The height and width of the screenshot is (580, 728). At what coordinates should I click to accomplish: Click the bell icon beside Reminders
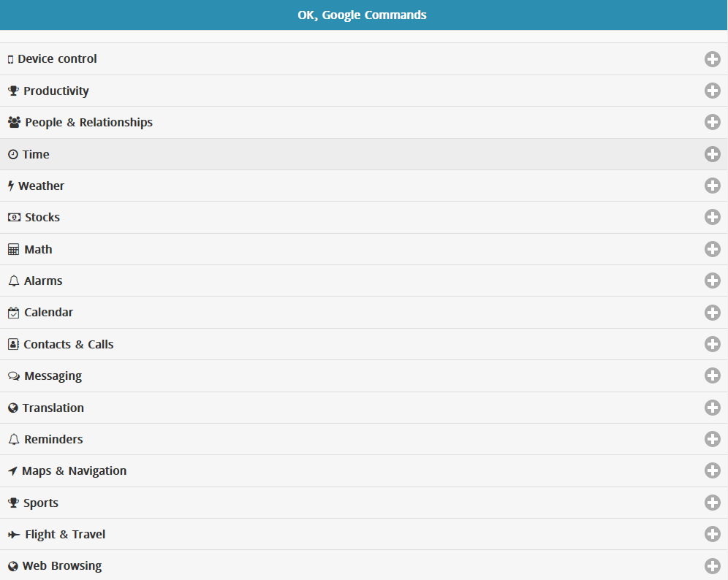click(14, 440)
